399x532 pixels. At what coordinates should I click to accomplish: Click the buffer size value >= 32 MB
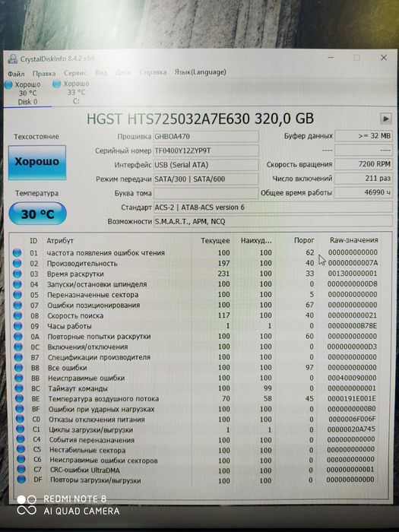click(x=363, y=136)
